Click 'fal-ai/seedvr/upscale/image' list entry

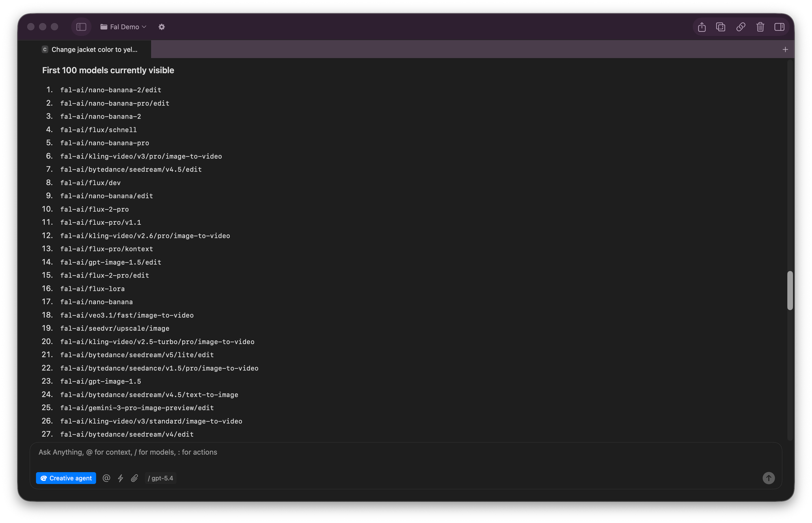[x=115, y=328]
